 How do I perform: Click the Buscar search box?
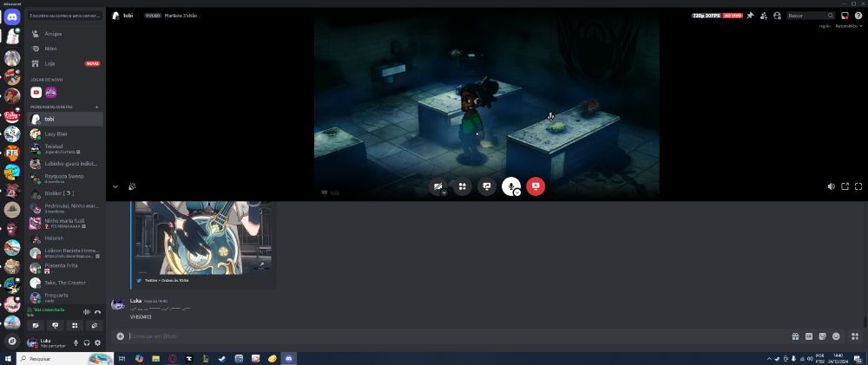click(811, 16)
